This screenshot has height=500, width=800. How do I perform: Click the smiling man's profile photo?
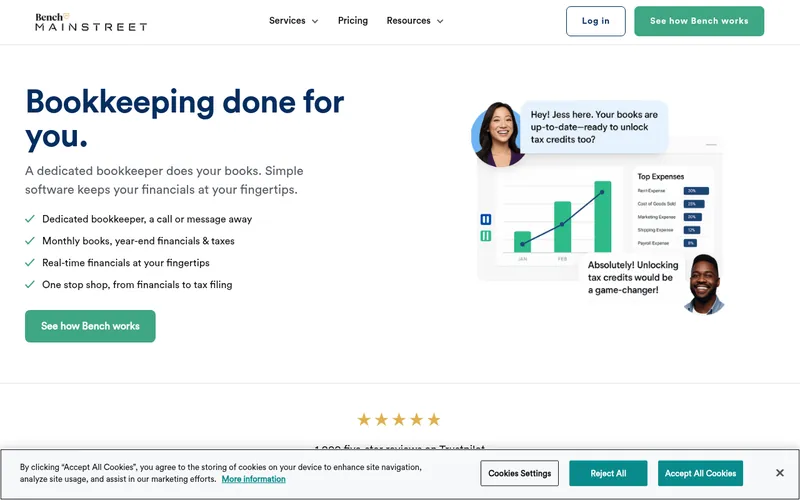[704, 284]
